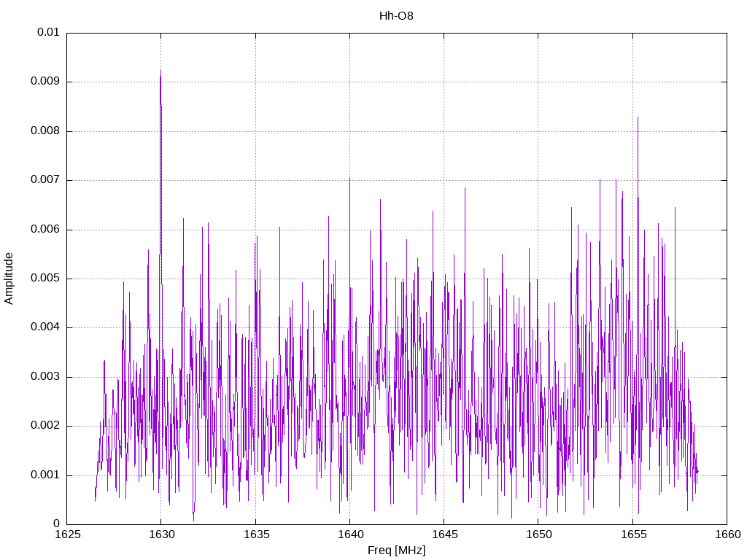Click the tallest spectrum peak at 1630 MHz

coord(160,71)
